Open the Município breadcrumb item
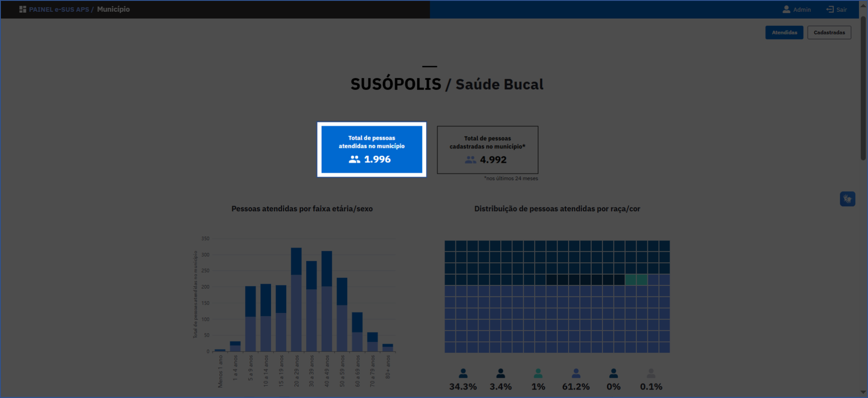868x398 pixels. (113, 9)
